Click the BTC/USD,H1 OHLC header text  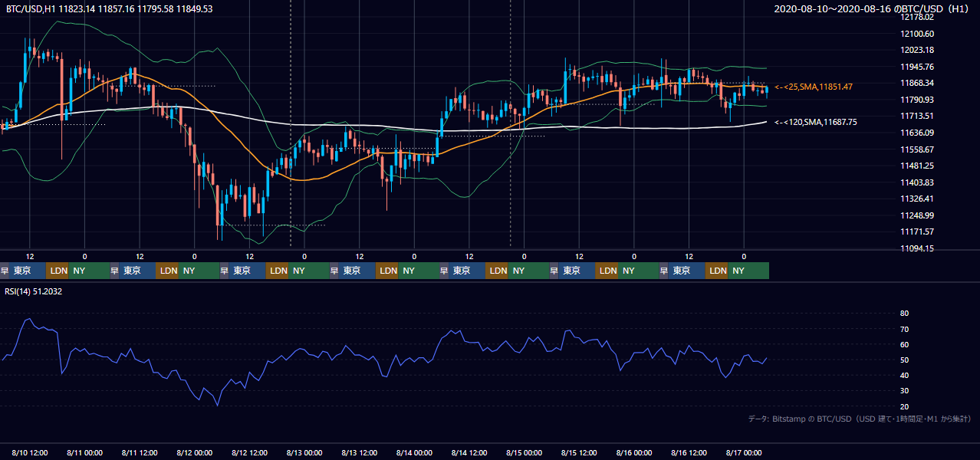[110, 9]
